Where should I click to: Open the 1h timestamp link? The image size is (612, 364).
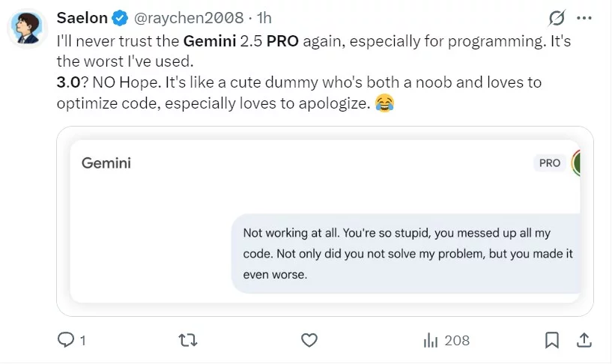264,17
